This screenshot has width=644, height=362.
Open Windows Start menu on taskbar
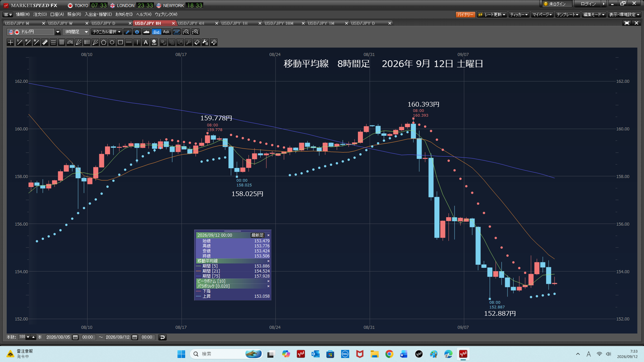(x=181, y=354)
